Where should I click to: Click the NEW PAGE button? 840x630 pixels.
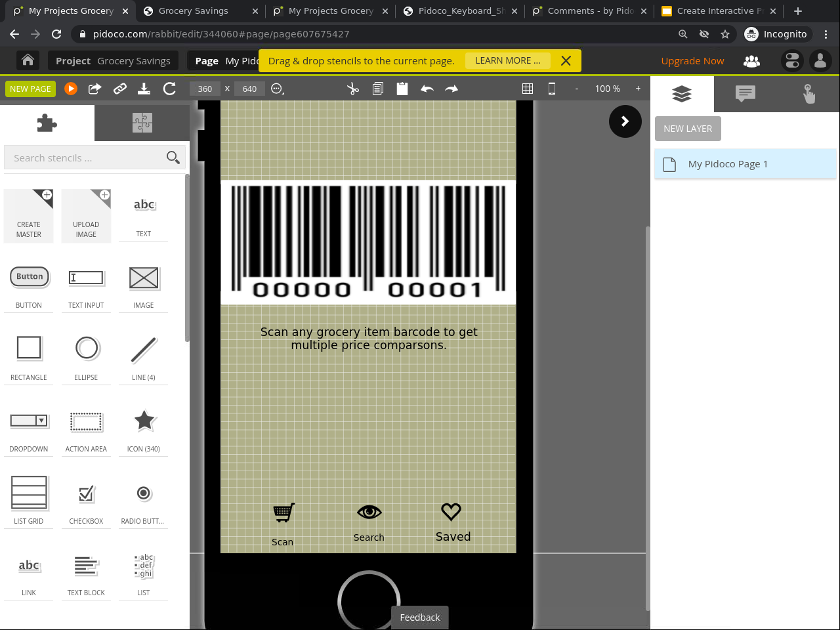pyautogui.click(x=30, y=89)
